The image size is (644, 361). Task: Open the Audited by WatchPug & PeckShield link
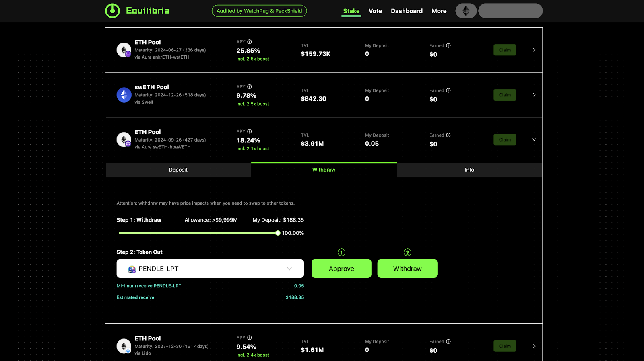(x=259, y=11)
